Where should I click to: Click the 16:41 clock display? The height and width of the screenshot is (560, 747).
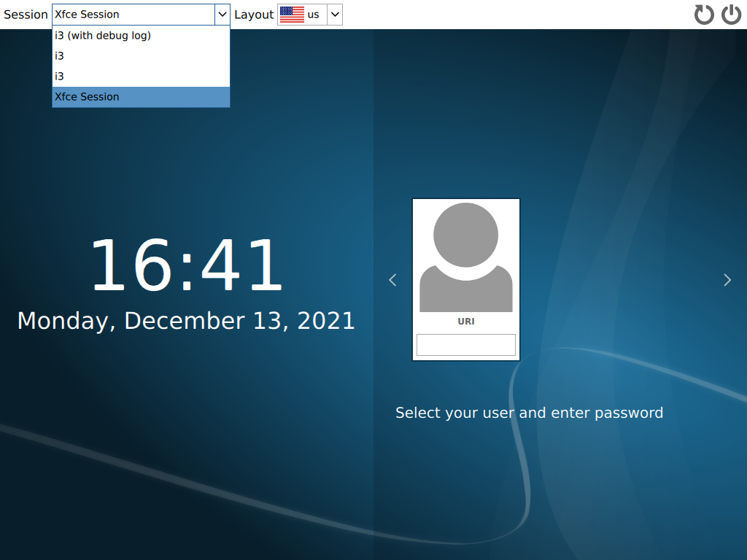tap(186, 264)
